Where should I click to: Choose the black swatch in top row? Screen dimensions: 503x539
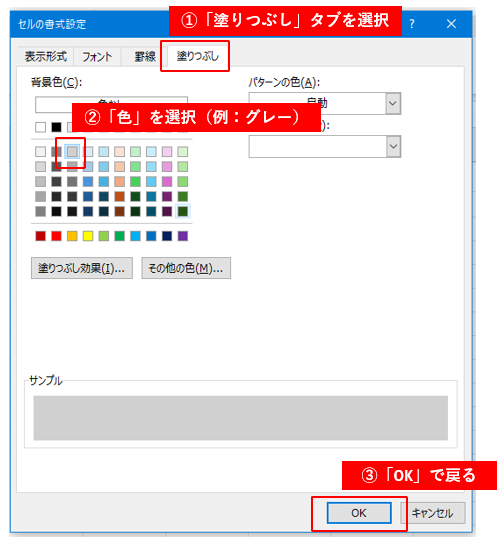[x=56, y=127]
